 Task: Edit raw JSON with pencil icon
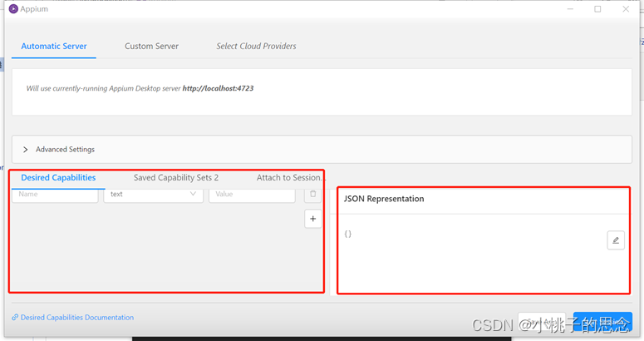coord(616,240)
